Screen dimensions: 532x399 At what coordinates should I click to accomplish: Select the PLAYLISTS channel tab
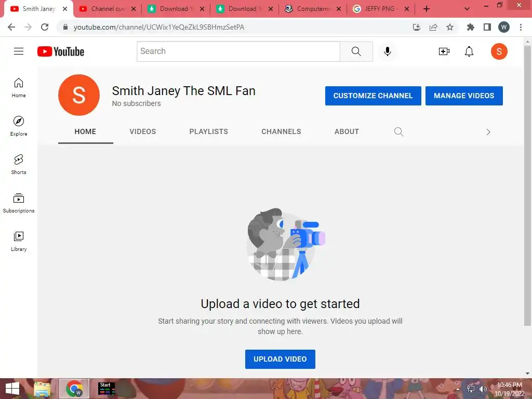click(209, 131)
